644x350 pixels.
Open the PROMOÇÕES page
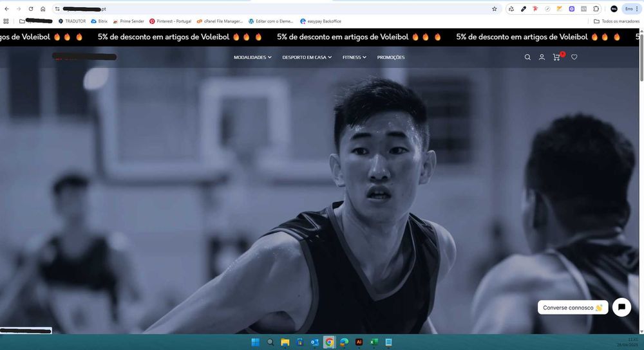click(391, 57)
